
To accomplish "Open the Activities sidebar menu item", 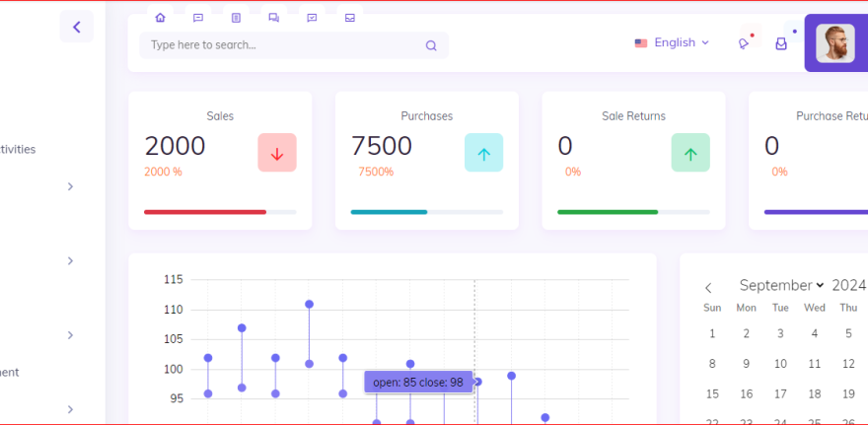I will (x=18, y=150).
